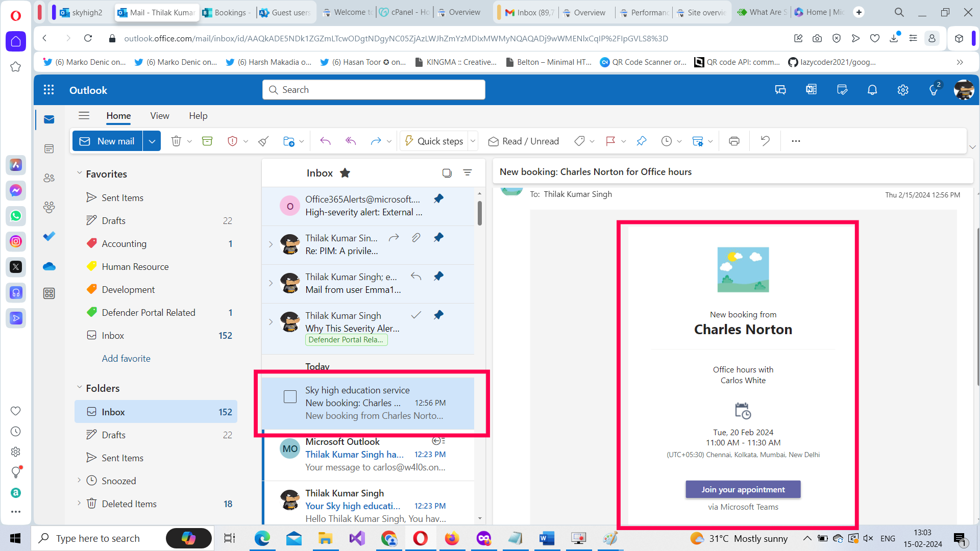Unpin the Office365Alerts message

coord(439,198)
